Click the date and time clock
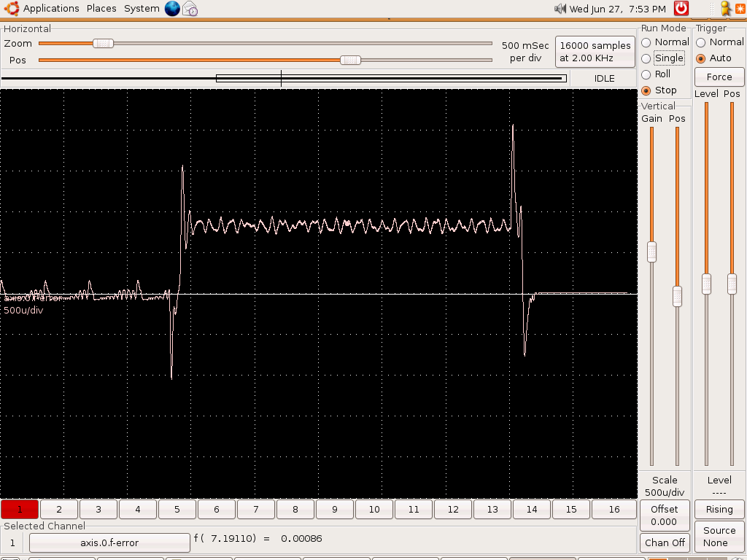747x560 pixels. (x=617, y=9)
